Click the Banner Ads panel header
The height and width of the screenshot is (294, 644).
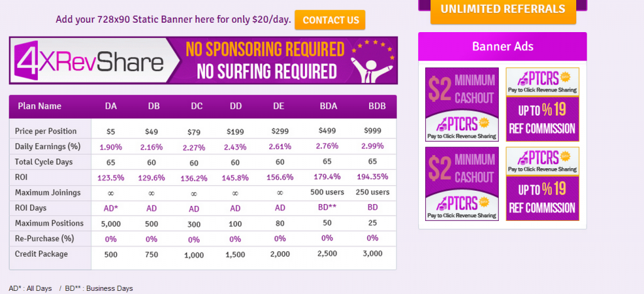coord(502,47)
